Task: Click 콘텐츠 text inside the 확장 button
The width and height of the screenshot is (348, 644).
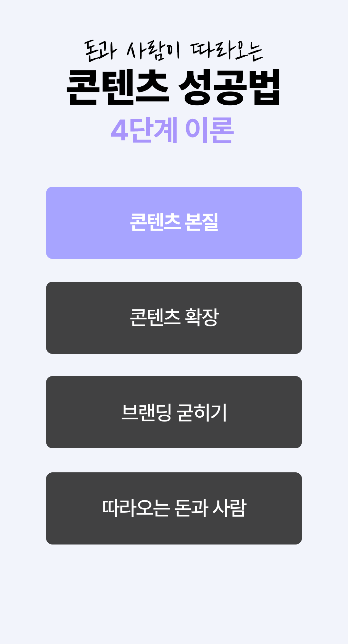Action: (155, 317)
